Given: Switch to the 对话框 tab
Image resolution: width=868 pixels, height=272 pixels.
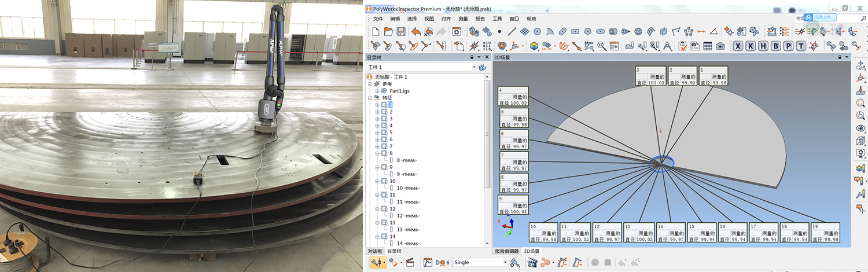Looking at the screenshot, I should (x=376, y=251).
